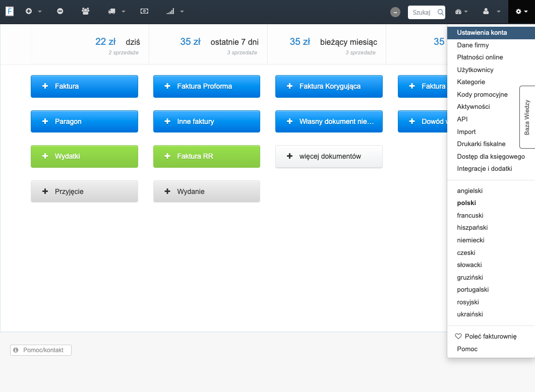Click the magnifier search icon
The width and height of the screenshot is (535, 392).
(441, 12)
